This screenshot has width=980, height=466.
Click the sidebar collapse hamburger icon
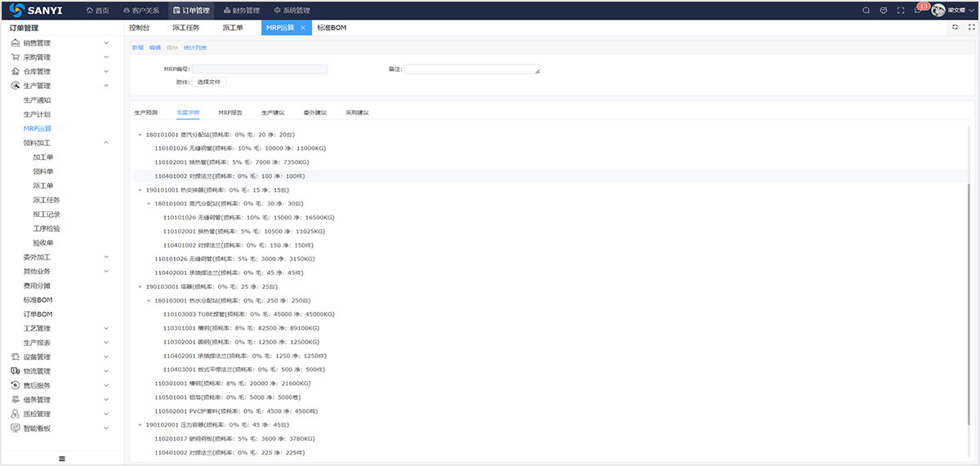pos(62,459)
